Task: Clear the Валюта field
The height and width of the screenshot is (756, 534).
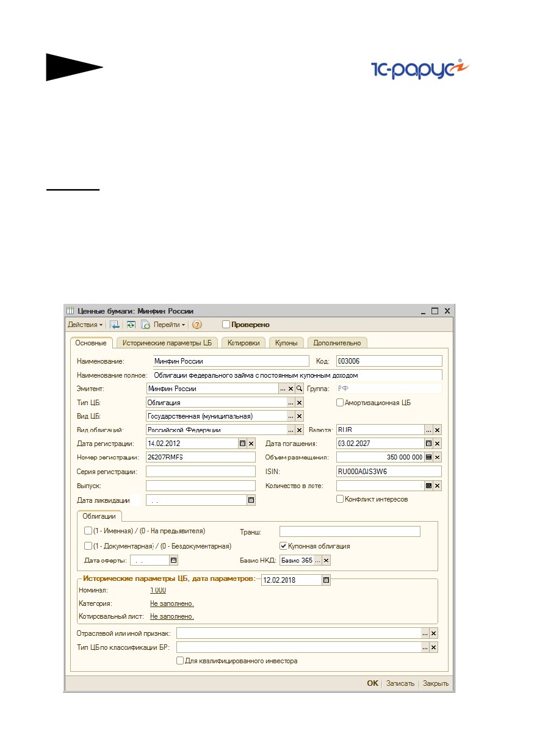Action: [438, 430]
